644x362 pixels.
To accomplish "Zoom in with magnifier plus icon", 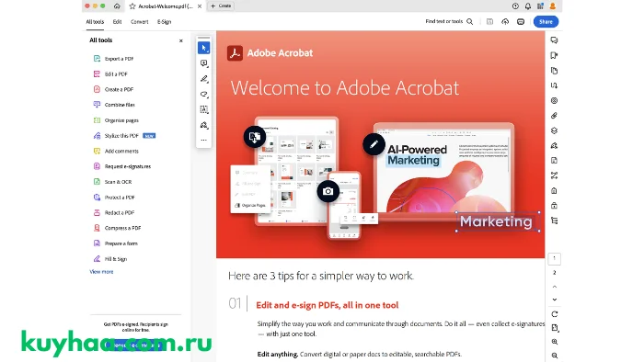I will [x=555, y=342].
